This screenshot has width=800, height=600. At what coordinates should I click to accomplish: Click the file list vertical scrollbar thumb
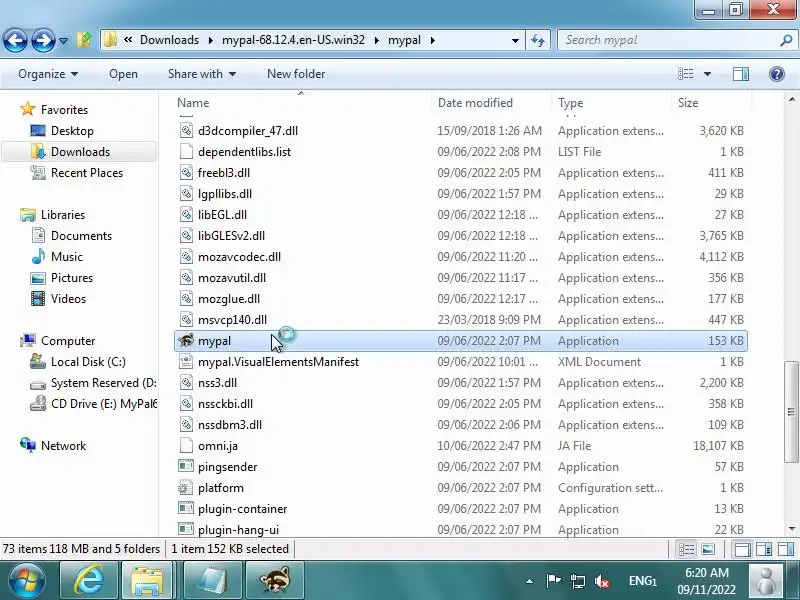pyautogui.click(x=791, y=411)
